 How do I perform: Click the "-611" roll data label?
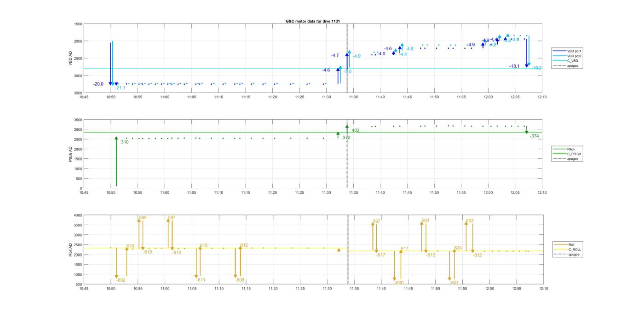pos(201,280)
